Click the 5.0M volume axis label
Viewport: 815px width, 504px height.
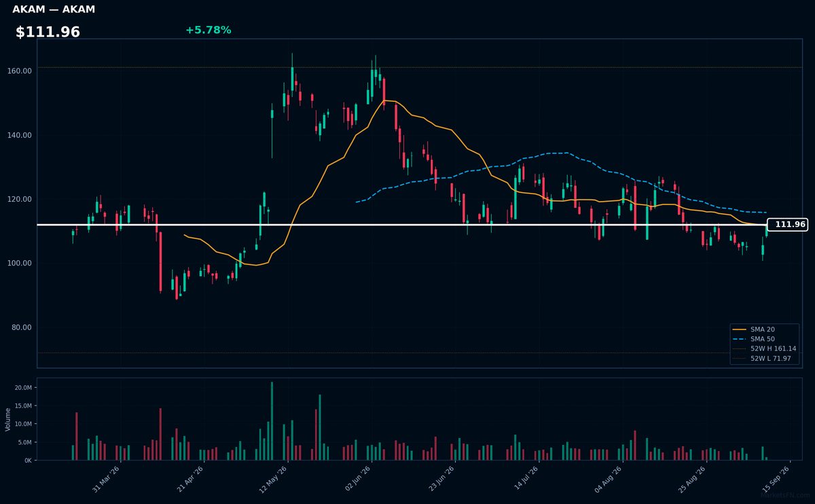point(24,442)
